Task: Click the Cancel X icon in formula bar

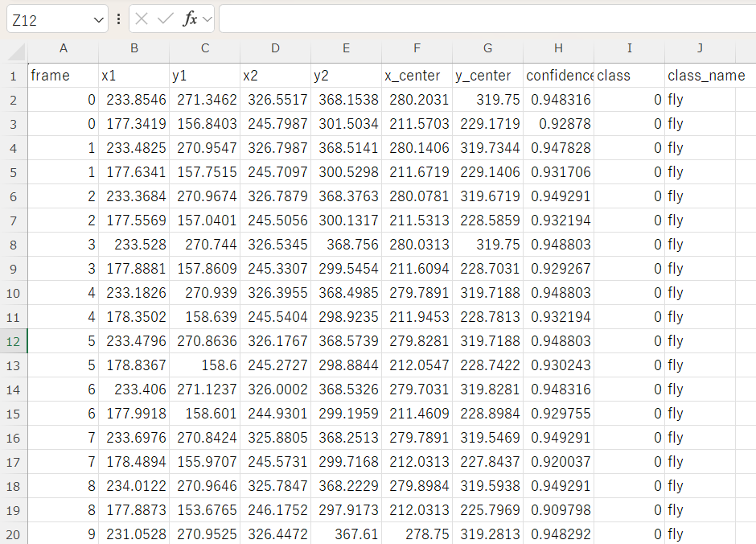Action: [x=142, y=19]
